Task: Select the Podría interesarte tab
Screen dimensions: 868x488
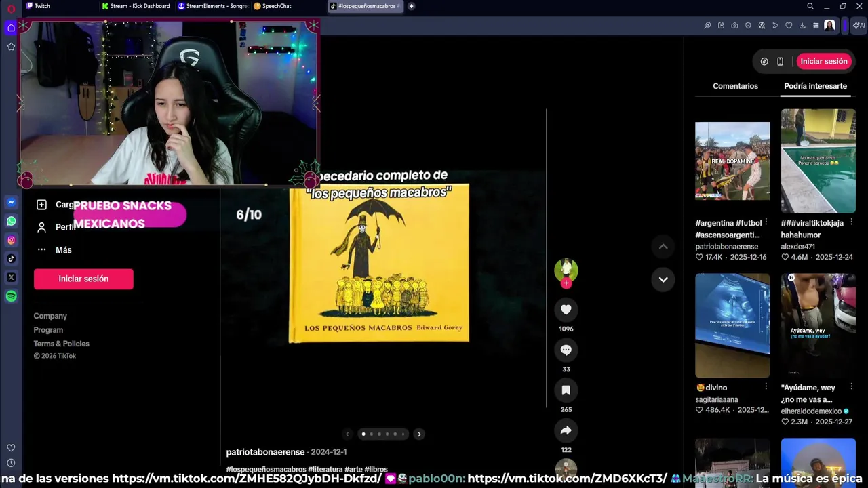Action: tap(815, 86)
